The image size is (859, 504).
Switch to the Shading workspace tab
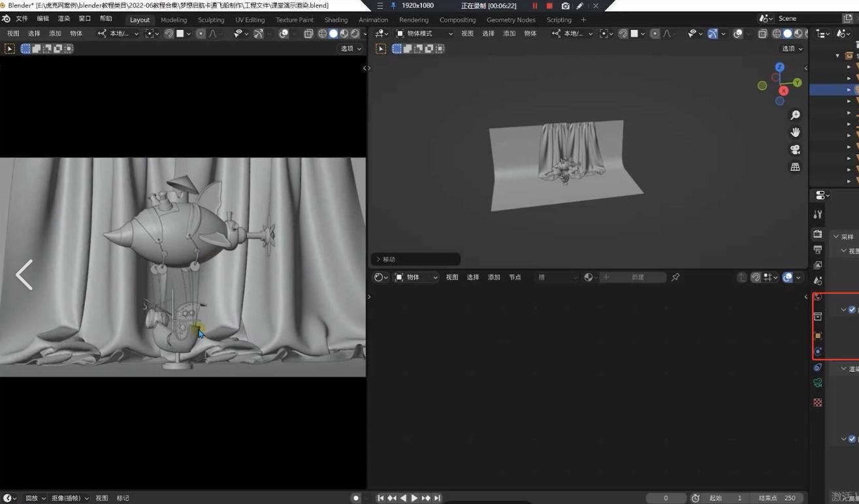click(336, 20)
